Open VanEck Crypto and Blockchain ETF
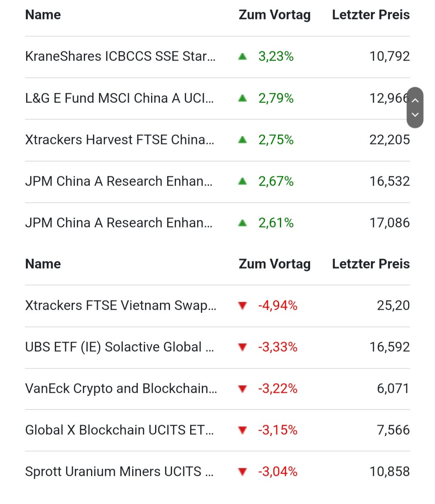Viewport: 435px width, 504px height. click(121, 389)
